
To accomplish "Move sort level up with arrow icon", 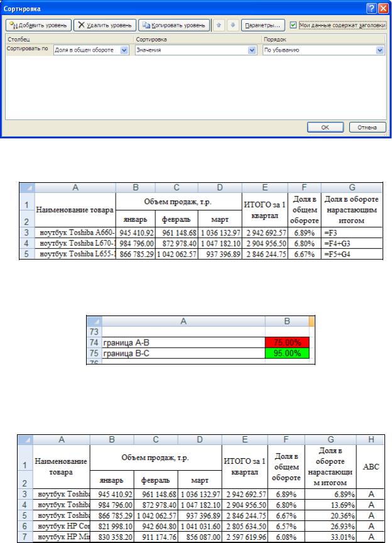I will click(x=219, y=25).
